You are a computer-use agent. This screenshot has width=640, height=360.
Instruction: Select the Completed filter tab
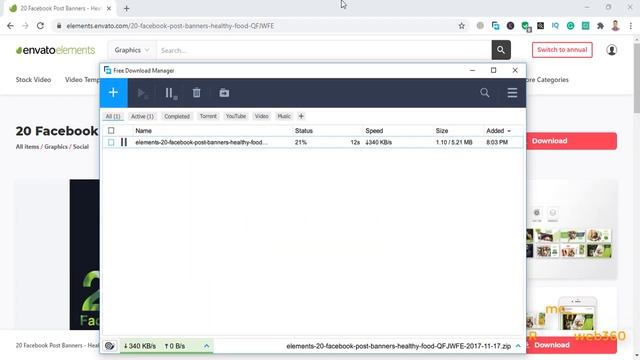coord(177,116)
